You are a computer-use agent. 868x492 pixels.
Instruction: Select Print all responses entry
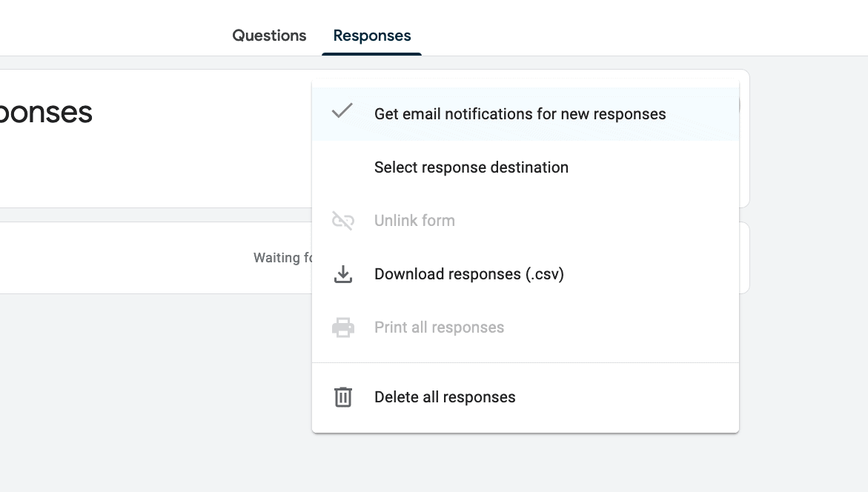[x=526, y=327]
